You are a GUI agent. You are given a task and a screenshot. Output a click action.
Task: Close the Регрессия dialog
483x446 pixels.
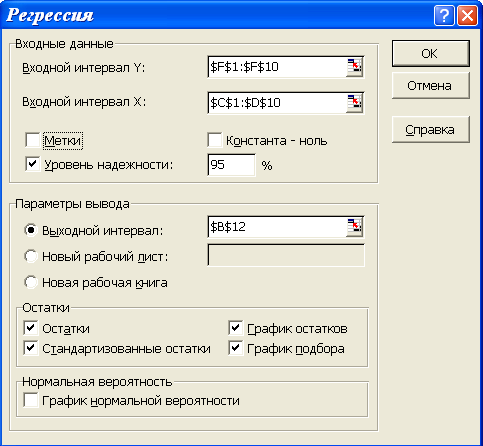(x=467, y=15)
